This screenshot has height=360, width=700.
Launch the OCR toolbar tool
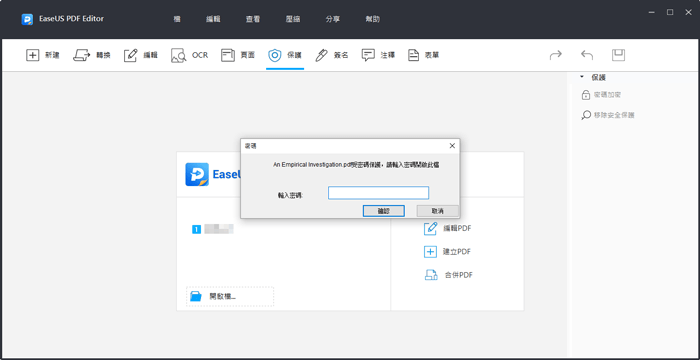(189, 55)
